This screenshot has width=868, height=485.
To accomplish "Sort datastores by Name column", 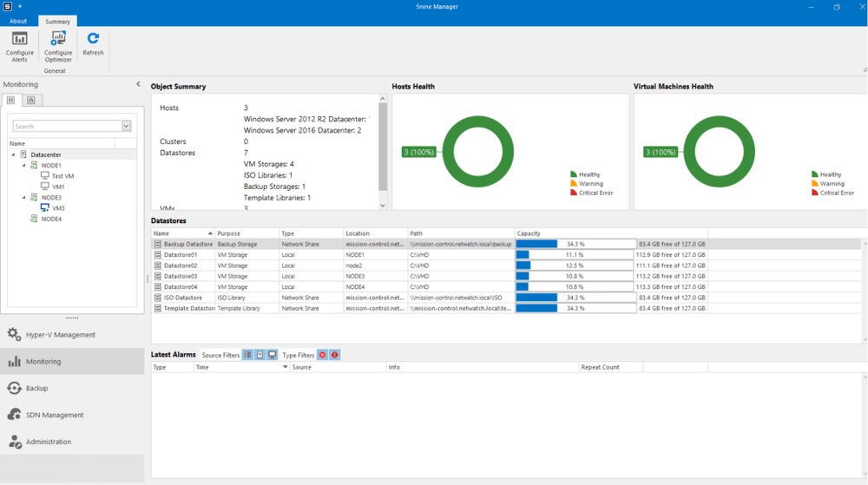I will [182, 233].
